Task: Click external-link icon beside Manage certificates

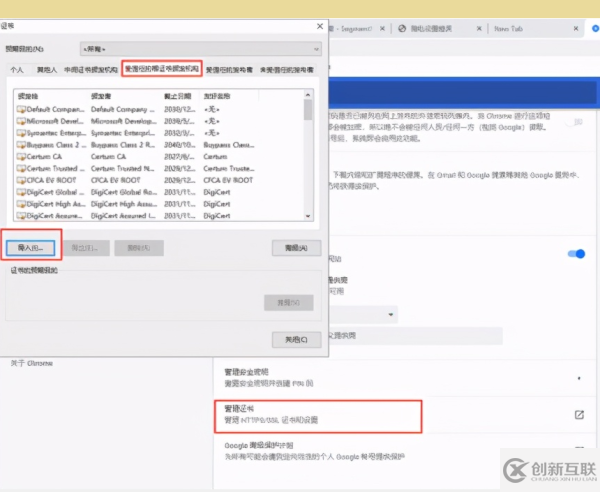Action: 579,414
